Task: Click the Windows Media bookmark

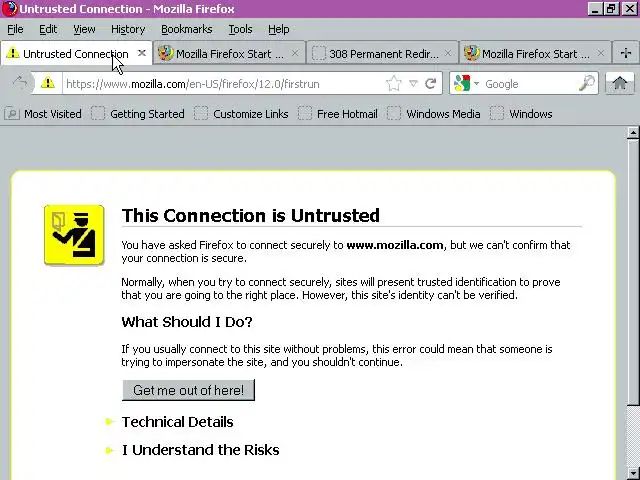Action: 434,113
